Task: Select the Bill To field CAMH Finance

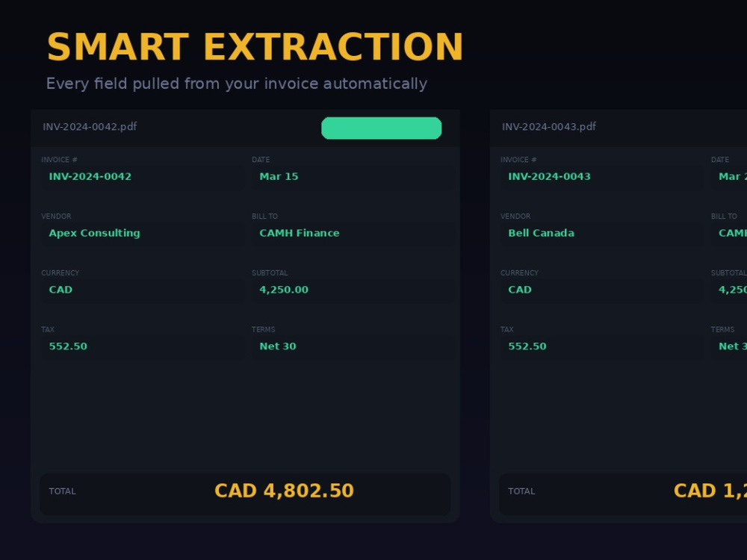Action: 353,233
